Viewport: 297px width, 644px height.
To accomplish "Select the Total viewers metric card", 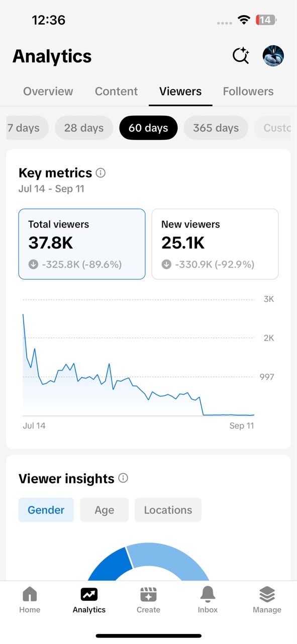I will (x=82, y=244).
